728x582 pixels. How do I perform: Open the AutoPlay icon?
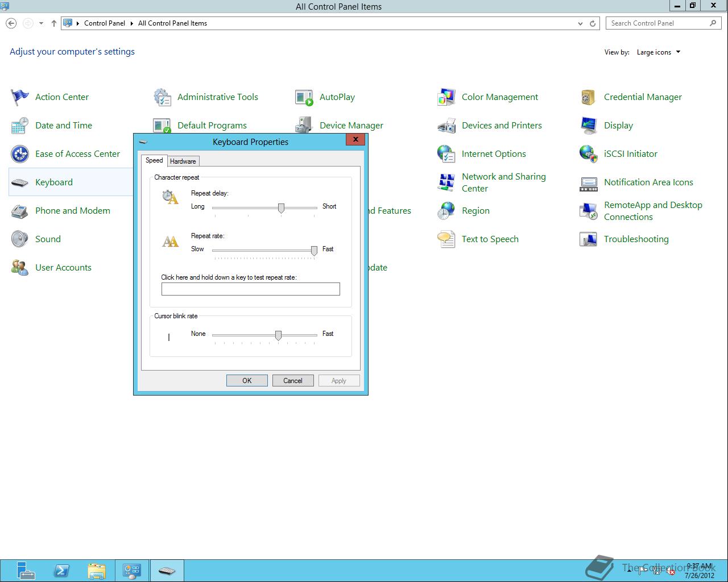[x=304, y=97]
